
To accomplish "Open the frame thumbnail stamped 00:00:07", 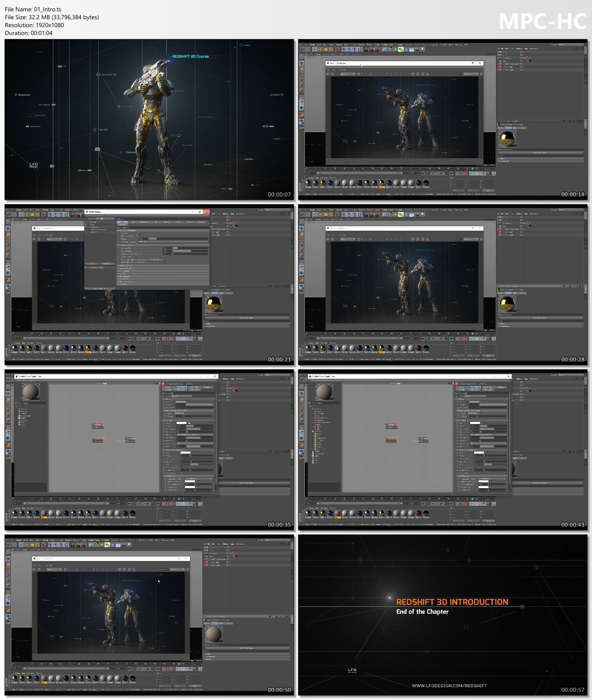I will click(149, 120).
